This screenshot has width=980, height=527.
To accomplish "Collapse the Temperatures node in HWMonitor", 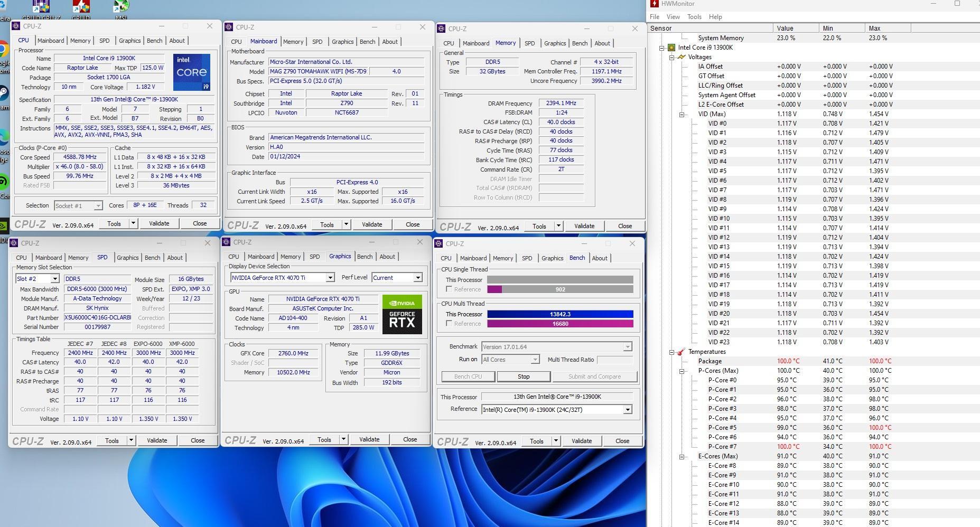I will [671, 352].
